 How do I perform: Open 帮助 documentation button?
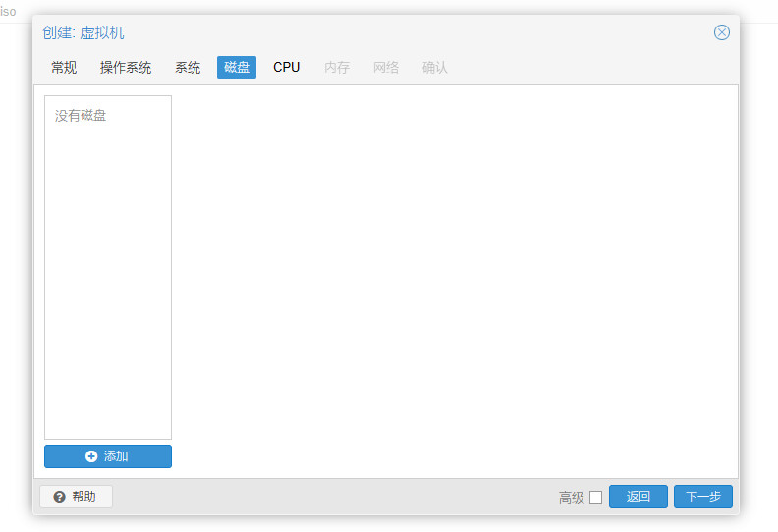point(76,497)
